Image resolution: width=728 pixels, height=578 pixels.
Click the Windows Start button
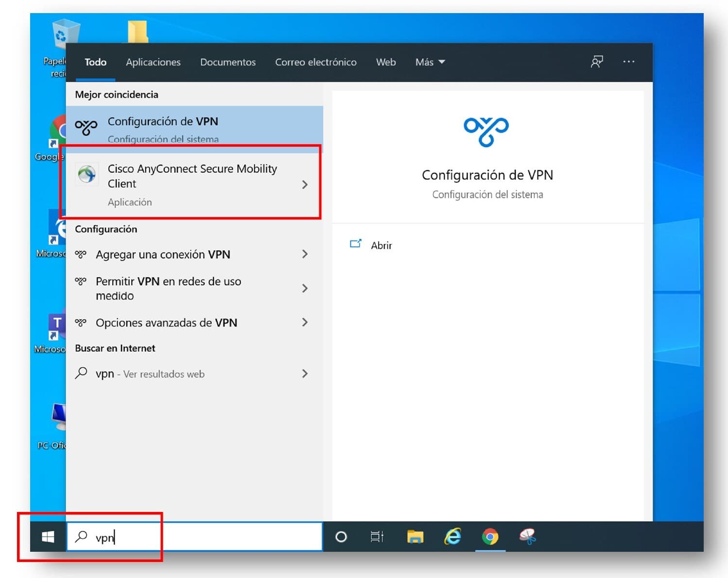[48, 537]
